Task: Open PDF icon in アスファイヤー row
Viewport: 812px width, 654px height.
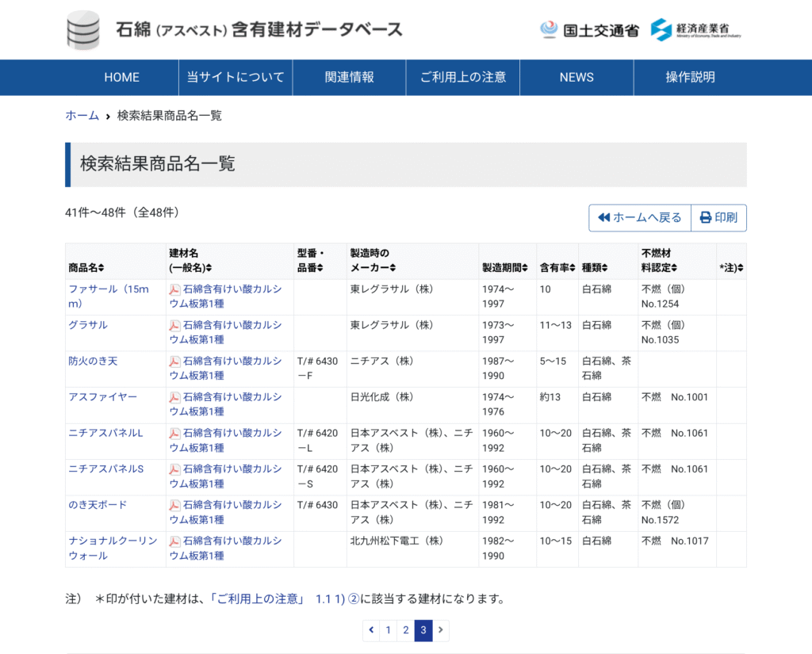Action: 174,397
